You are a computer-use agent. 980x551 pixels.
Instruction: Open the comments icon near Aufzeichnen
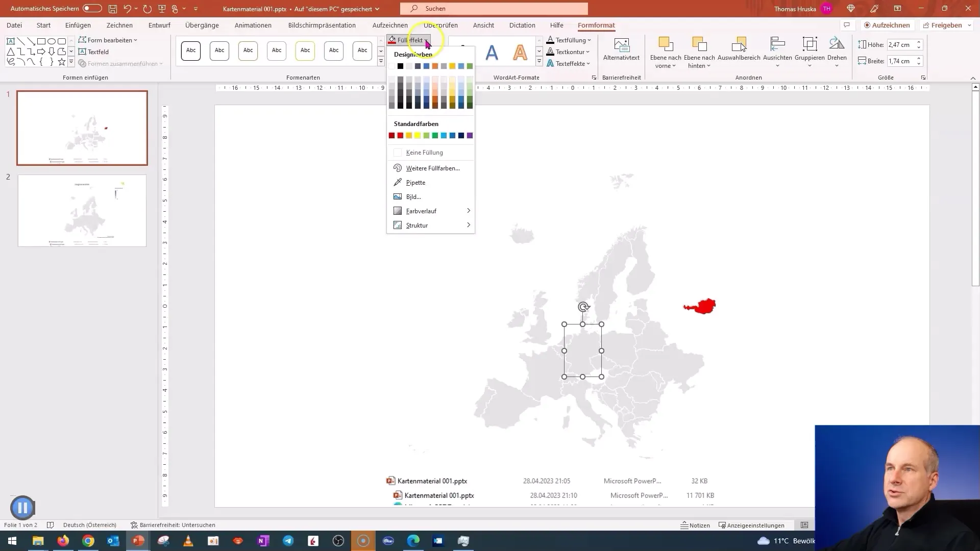point(847,25)
